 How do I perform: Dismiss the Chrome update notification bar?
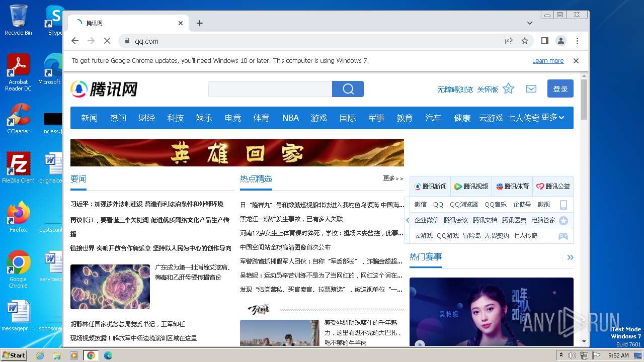click(x=576, y=60)
